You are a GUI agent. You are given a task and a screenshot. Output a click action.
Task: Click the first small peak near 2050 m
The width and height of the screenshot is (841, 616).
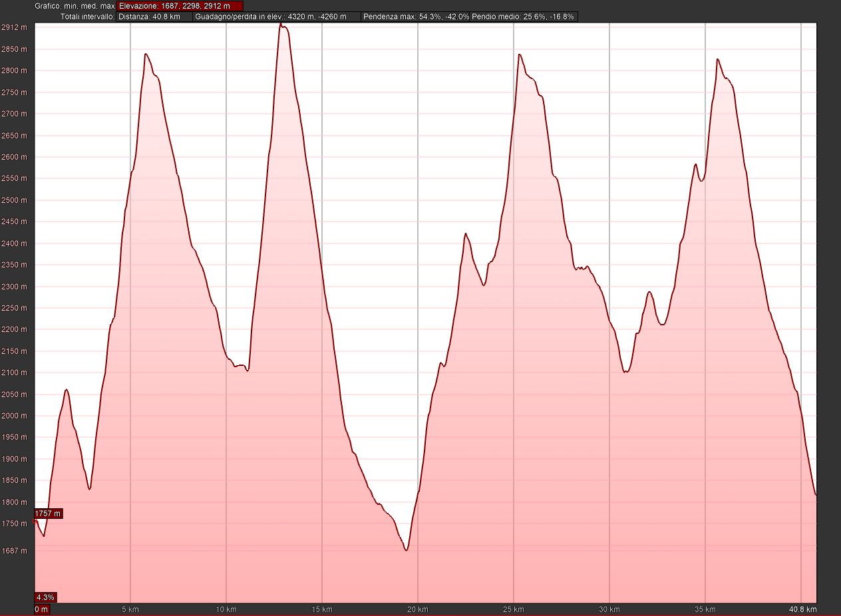pos(66,390)
